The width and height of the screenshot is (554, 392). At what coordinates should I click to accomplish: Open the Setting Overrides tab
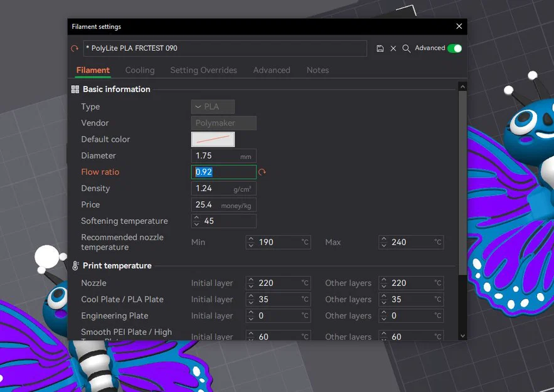click(x=203, y=70)
